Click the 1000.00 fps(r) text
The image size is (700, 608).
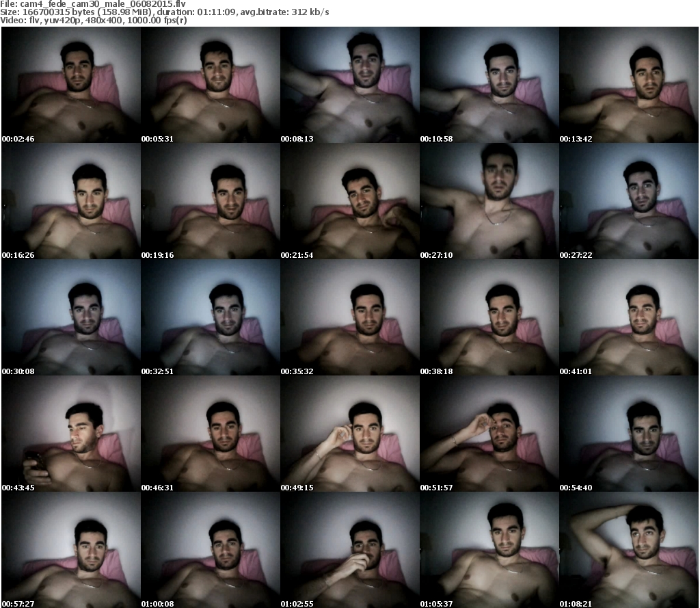pyautogui.click(x=157, y=20)
